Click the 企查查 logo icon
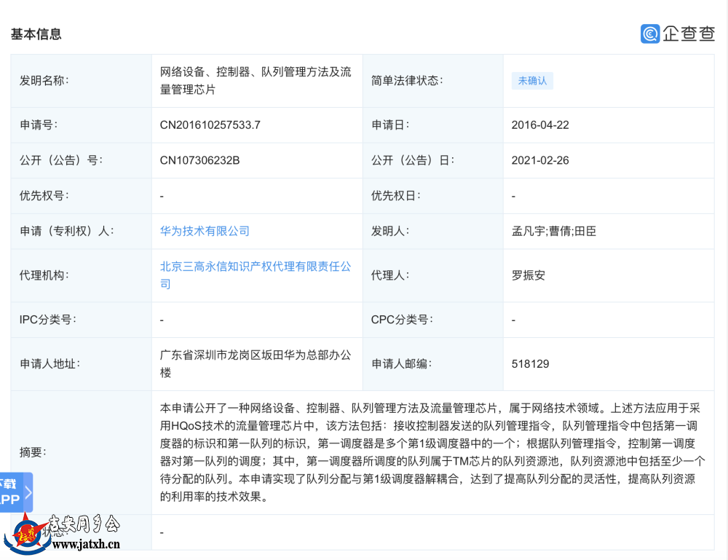 [x=650, y=33]
